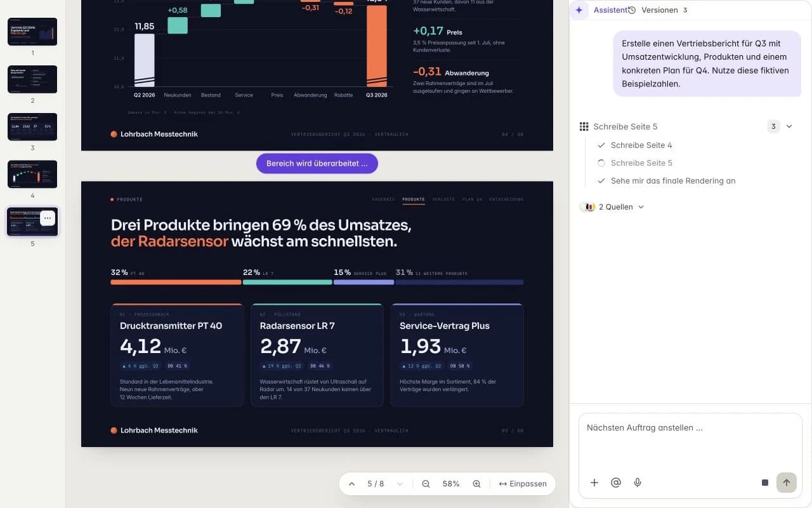Click the Assistent tab label
Viewport: 812px width, 508px height.
pyautogui.click(x=610, y=10)
